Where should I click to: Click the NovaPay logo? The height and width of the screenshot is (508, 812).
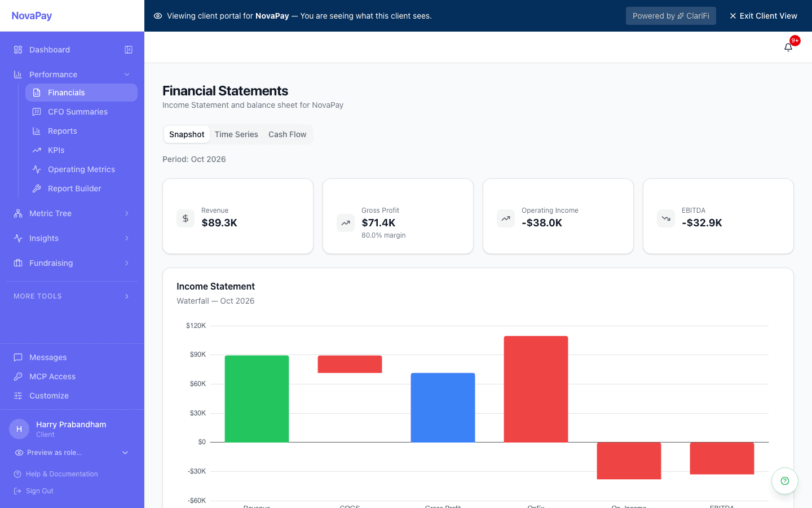[x=32, y=16]
